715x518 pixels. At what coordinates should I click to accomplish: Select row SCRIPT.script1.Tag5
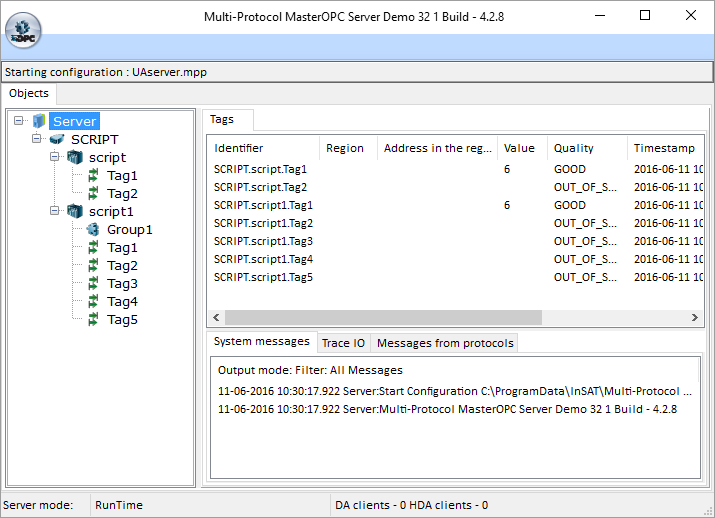click(x=456, y=277)
